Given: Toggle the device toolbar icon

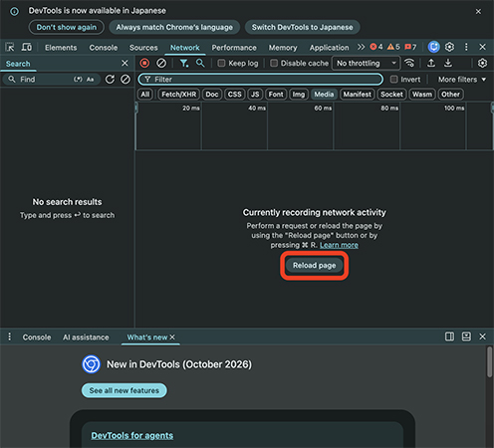Looking at the screenshot, I should click(27, 47).
